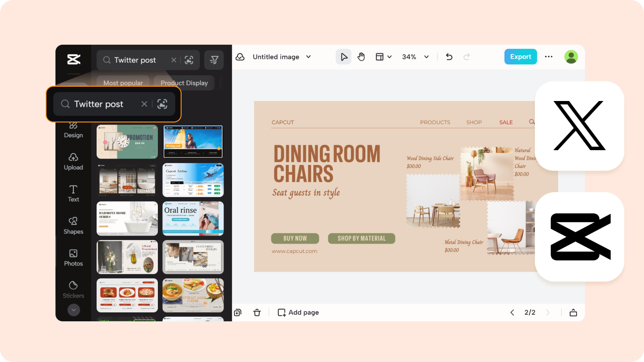Viewport: 644px width, 362px height.
Task: Click the canvas layout icon
Action: 380,57
